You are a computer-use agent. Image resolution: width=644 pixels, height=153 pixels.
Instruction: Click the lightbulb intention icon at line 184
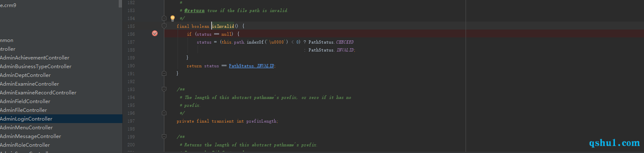click(173, 18)
